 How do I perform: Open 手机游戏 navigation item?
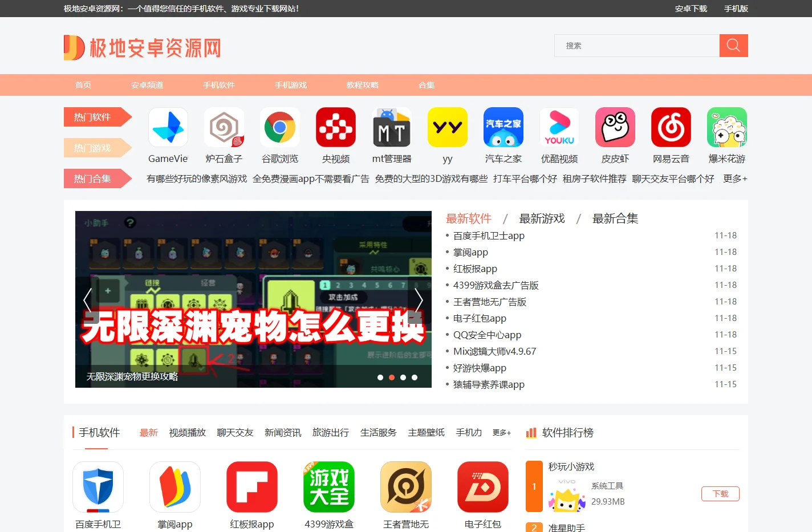click(291, 85)
